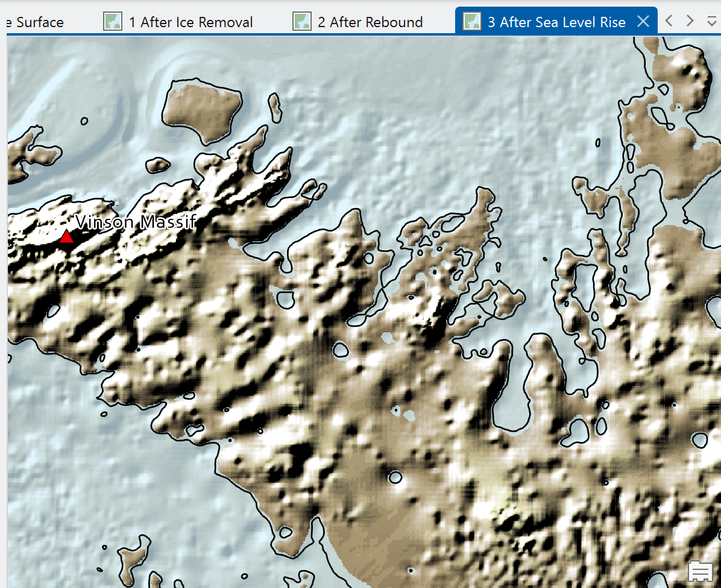This screenshot has width=721, height=588.
Task: Click the red Vinson Massif triangle marker
Action: click(x=67, y=236)
